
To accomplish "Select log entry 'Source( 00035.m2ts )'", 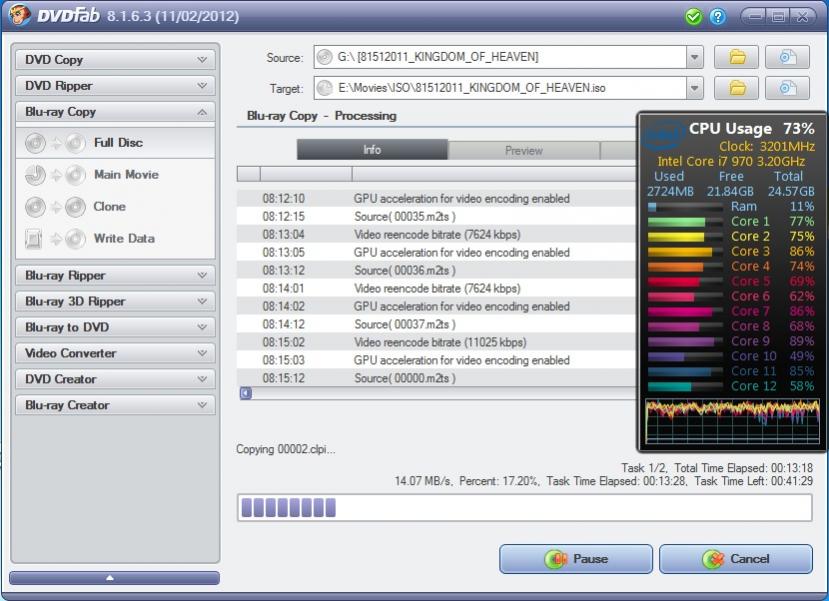I will point(437,216).
